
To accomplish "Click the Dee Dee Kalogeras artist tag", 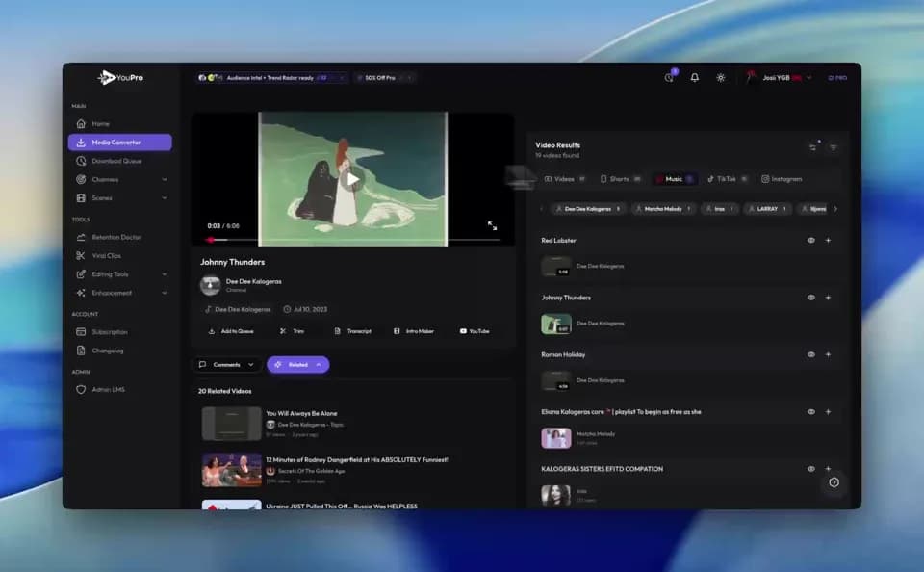I will [x=238, y=309].
